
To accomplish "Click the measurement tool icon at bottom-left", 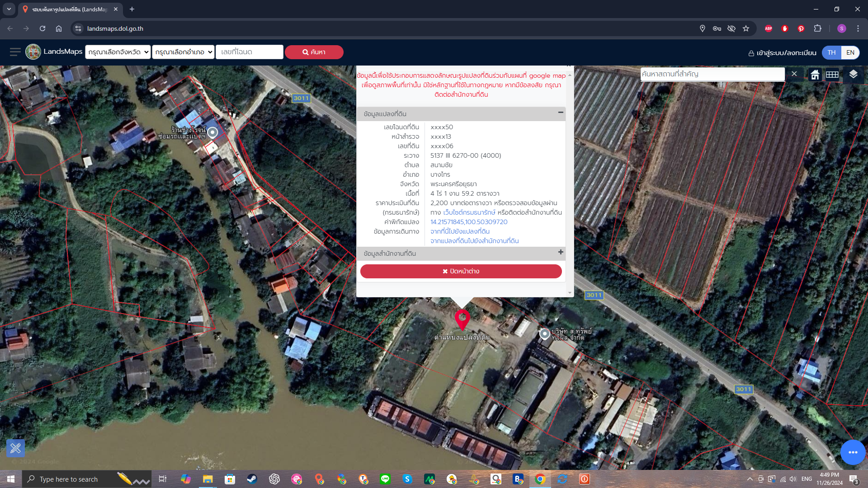I will click(x=16, y=448).
